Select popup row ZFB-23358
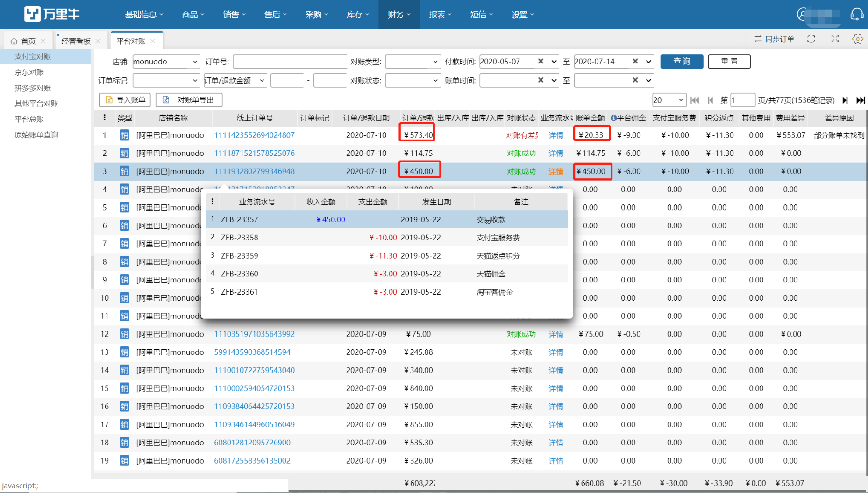868x493 pixels. click(x=387, y=238)
